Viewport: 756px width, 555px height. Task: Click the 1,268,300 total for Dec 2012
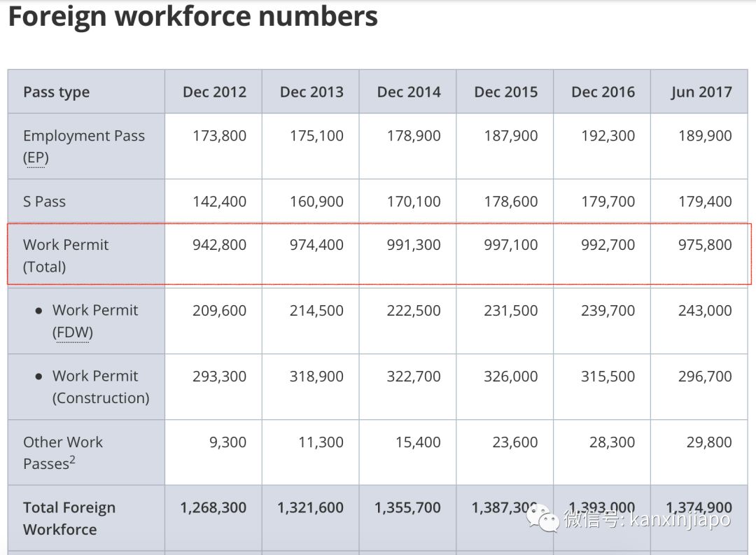coord(213,508)
